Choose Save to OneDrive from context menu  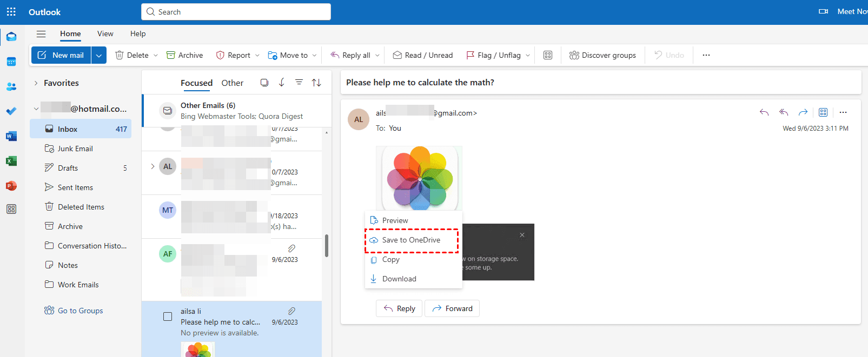411,240
